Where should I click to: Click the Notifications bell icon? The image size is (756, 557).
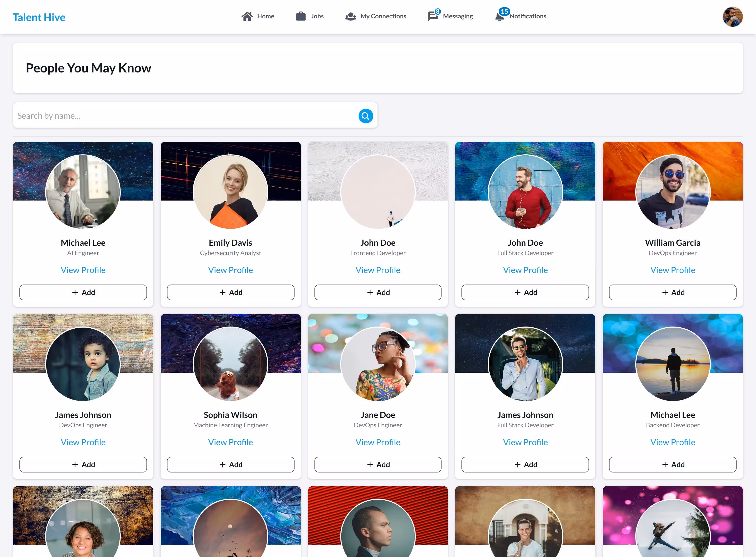(500, 17)
